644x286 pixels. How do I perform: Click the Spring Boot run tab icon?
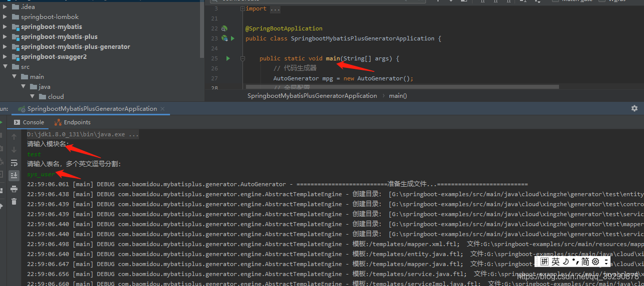click(21, 108)
